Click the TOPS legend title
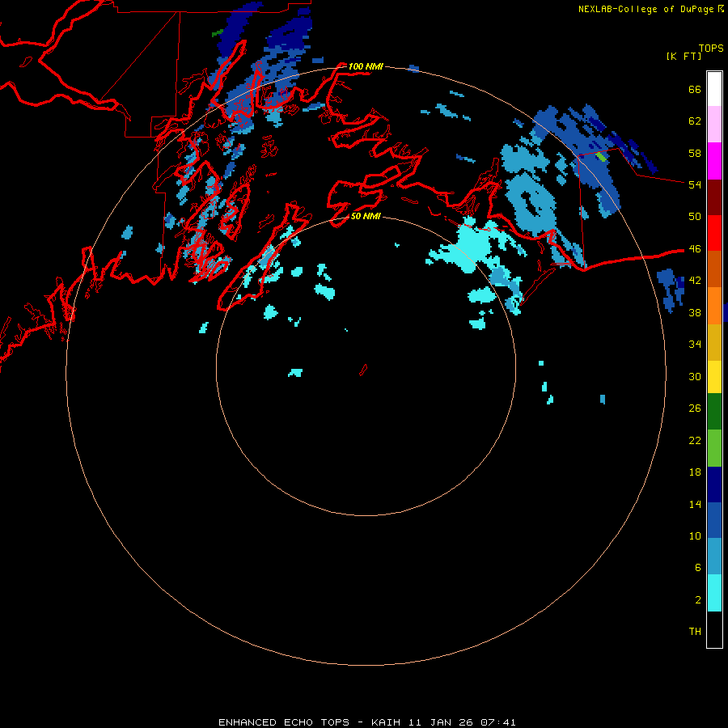Viewport: 728px width, 728px height. point(711,49)
